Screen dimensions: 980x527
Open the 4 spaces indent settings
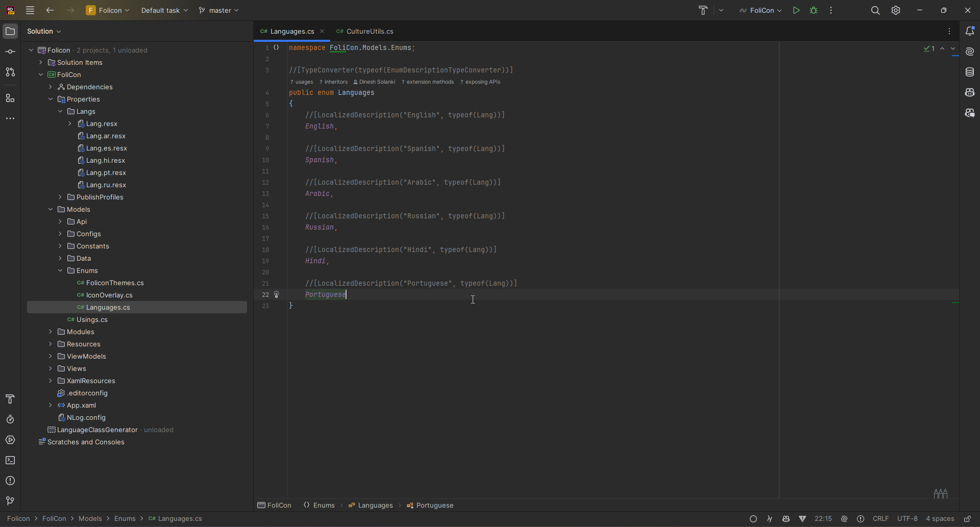[x=940, y=519]
